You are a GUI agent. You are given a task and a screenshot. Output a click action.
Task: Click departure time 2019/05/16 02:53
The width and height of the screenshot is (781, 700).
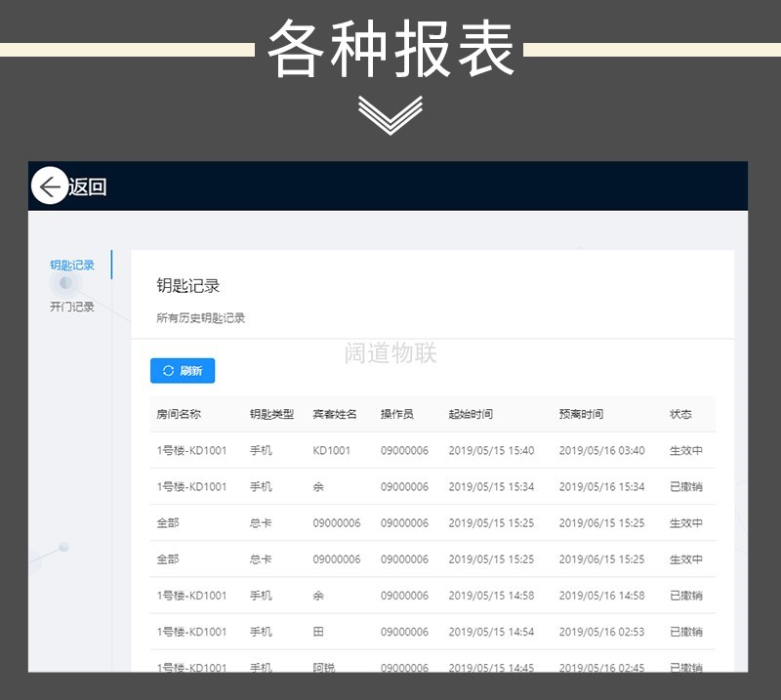[602, 632]
